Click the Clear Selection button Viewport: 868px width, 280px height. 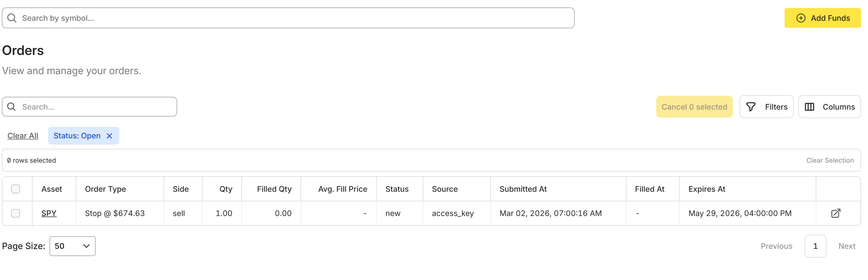[x=830, y=160]
